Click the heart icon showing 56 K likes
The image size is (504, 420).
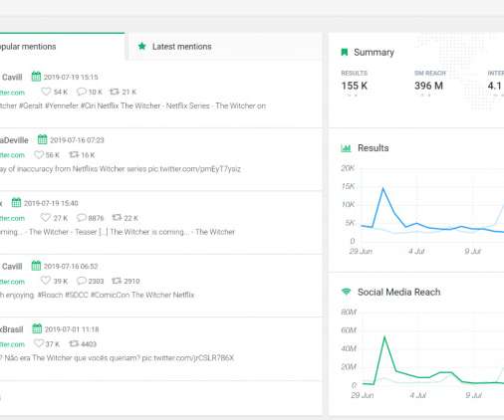click(x=39, y=154)
